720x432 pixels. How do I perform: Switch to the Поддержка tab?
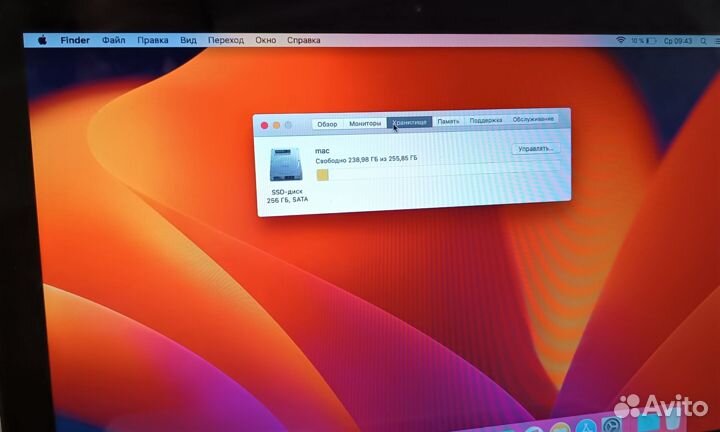pyautogui.click(x=485, y=120)
